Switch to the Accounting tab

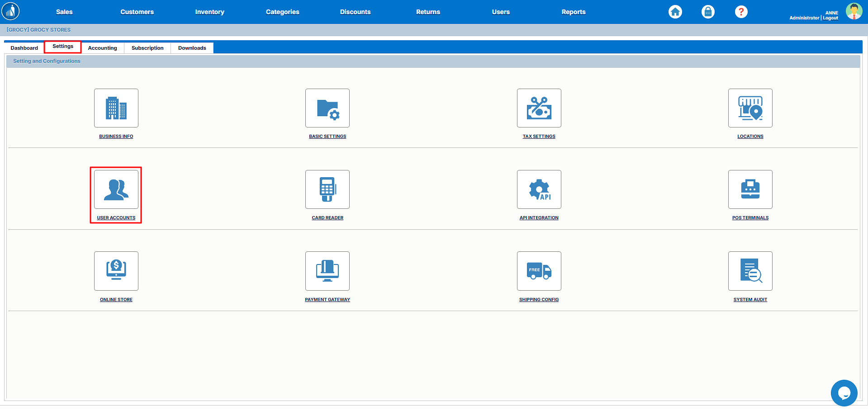coord(102,48)
